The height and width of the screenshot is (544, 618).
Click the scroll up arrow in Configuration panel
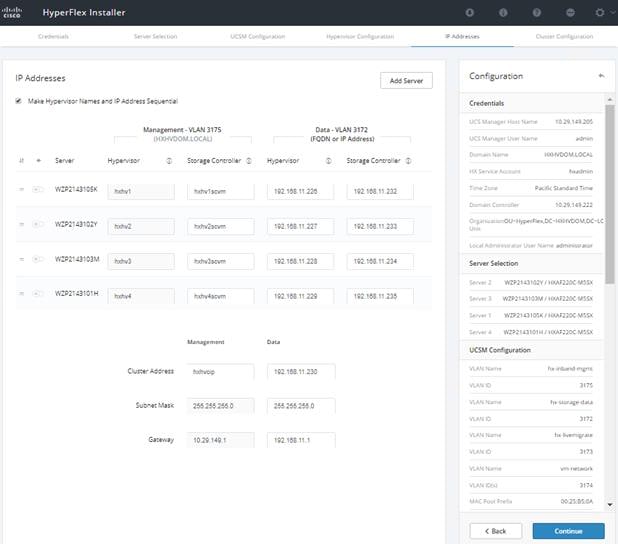pos(610,99)
